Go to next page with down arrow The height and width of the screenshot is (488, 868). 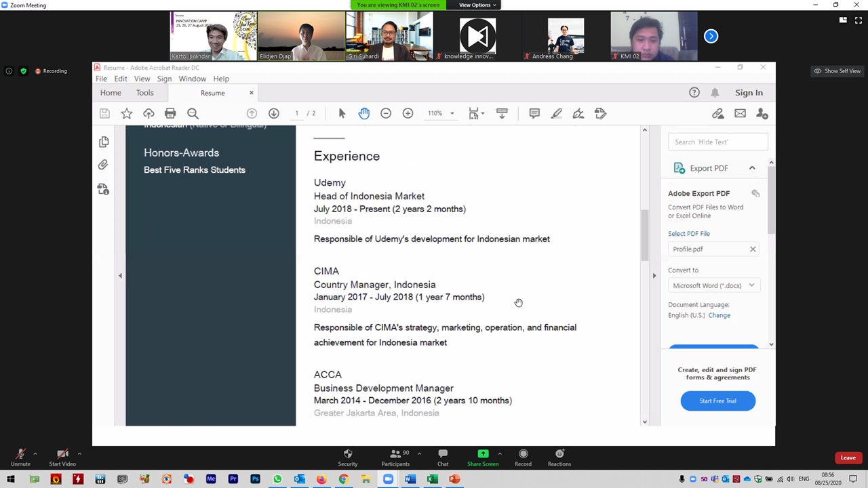coord(274,113)
